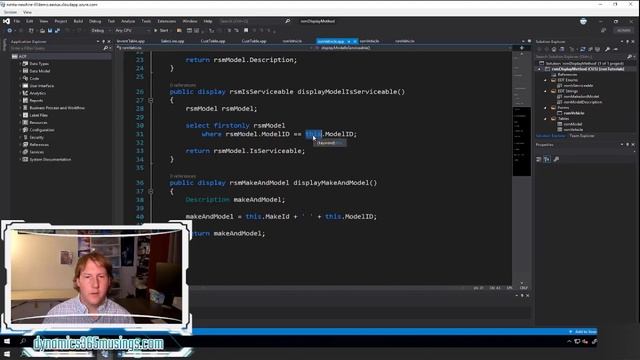Click the return rsmModel.IsServiceable line
The image size is (640, 360).
(245, 151)
